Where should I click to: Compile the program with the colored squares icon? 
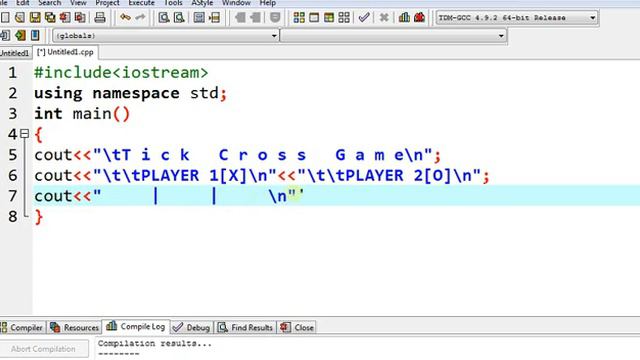pos(299,18)
